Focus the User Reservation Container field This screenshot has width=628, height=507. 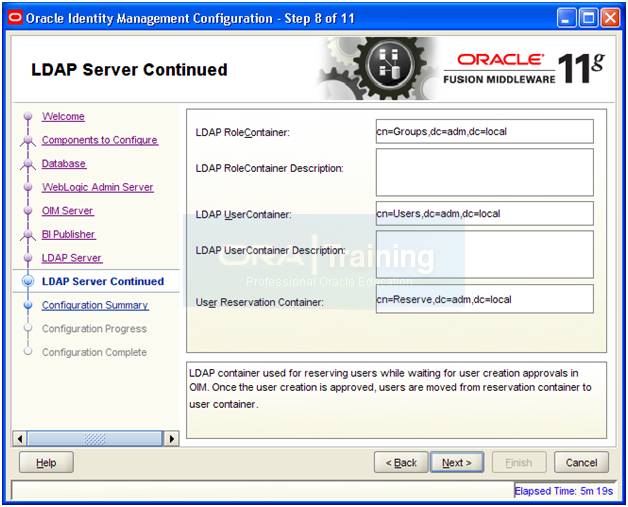(485, 299)
